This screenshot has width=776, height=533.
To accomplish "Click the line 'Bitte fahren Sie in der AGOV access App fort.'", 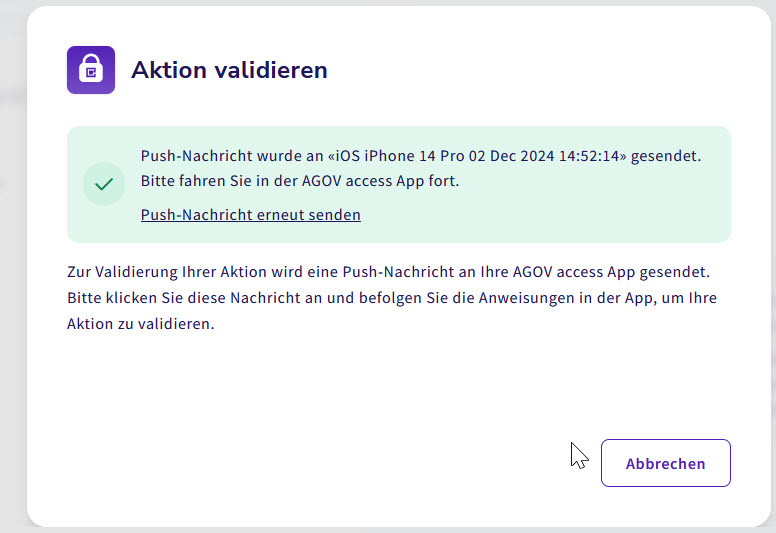I will coord(300,181).
